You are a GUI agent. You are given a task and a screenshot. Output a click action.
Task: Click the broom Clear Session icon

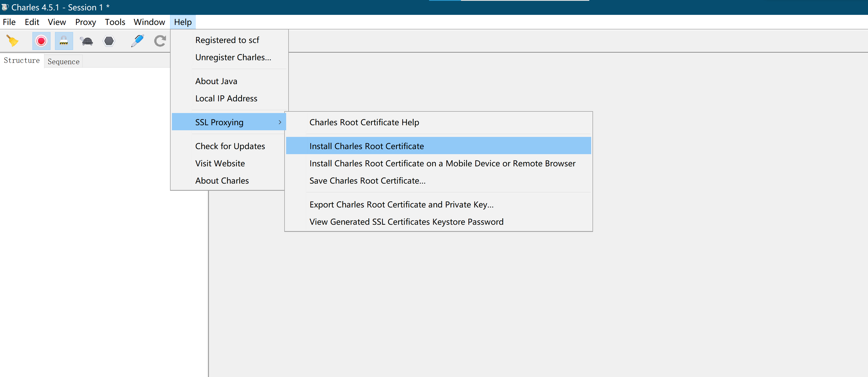pos(12,41)
